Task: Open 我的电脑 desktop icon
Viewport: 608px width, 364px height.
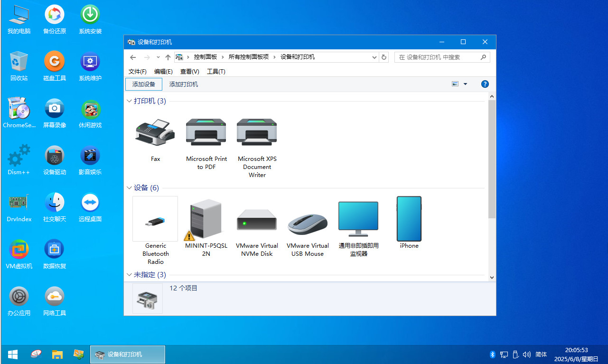Action: pyautogui.click(x=19, y=19)
